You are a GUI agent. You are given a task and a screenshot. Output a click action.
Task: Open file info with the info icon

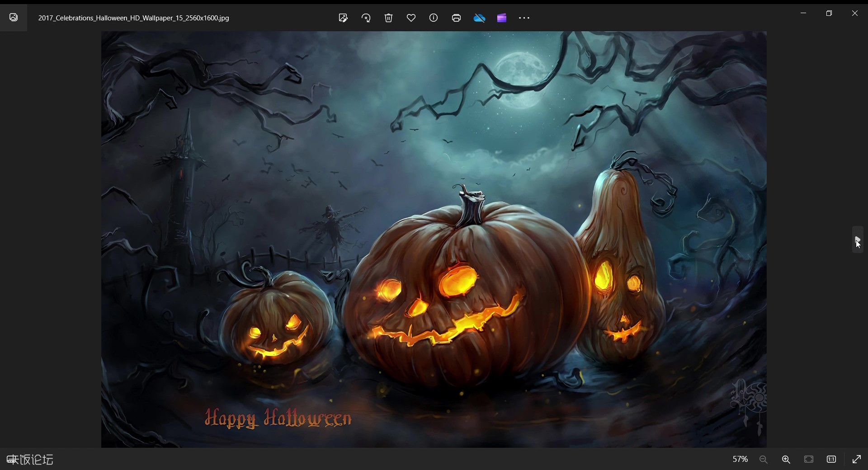[434, 18]
